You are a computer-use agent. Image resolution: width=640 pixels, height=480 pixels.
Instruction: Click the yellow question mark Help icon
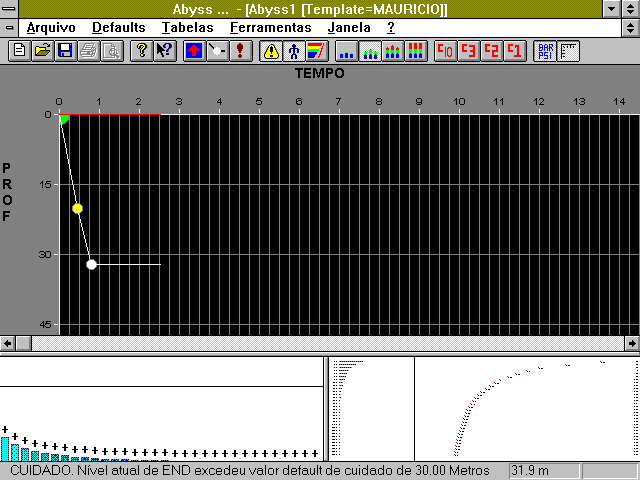coord(142,51)
